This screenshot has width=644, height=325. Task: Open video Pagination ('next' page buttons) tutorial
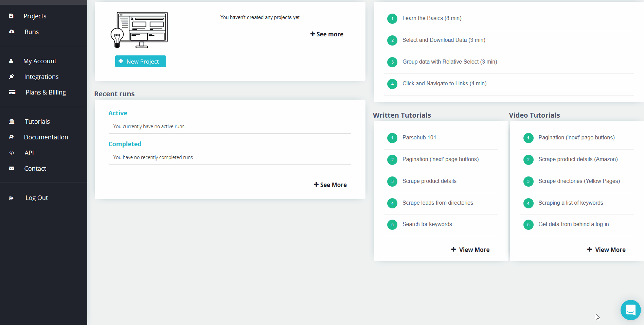coord(576,137)
